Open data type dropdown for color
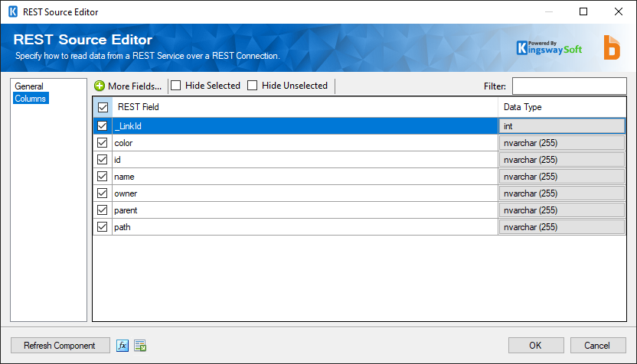The height and width of the screenshot is (364, 637). [x=562, y=143]
